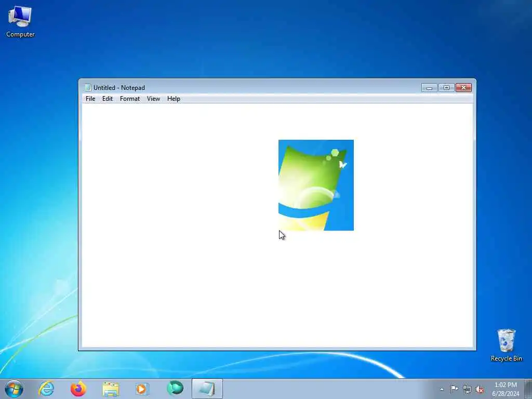532x399 pixels.
Task: Click the muted volume tray icon
Action: pyautogui.click(x=480, y=389)
